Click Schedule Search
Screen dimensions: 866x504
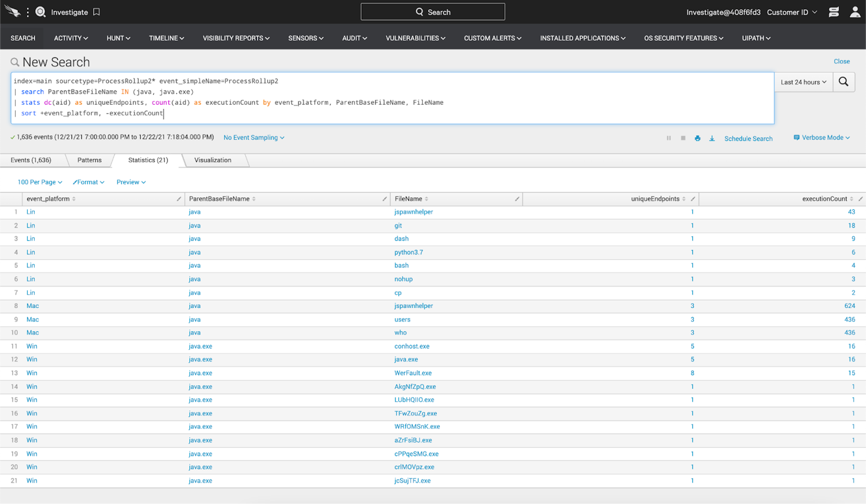pos(748,139)
